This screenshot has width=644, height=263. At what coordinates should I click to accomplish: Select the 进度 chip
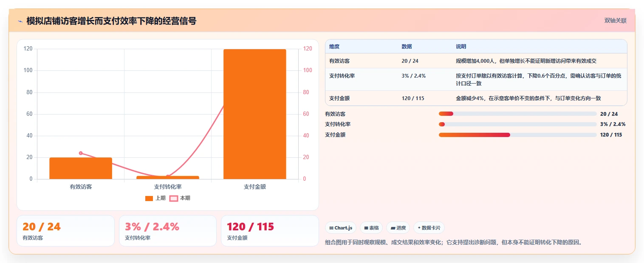398,228
